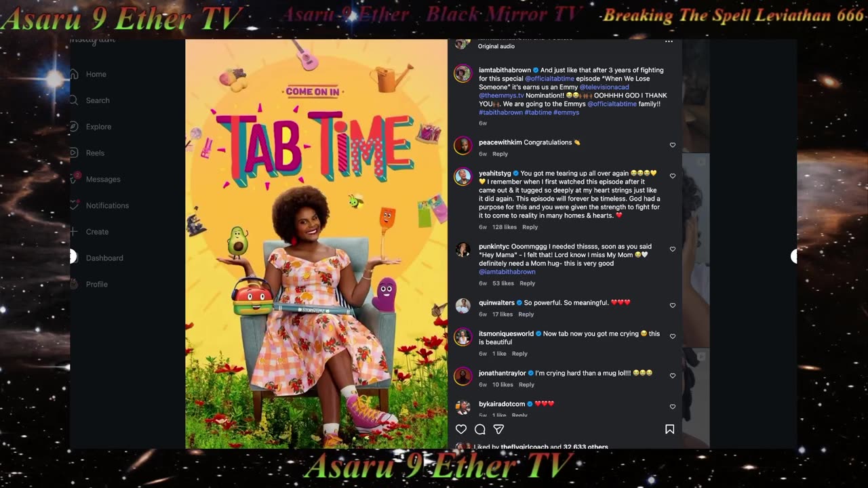This screenshot has width=868, height=488.
Task: Save the post with the bookmark icon
Action: [669, 429]
